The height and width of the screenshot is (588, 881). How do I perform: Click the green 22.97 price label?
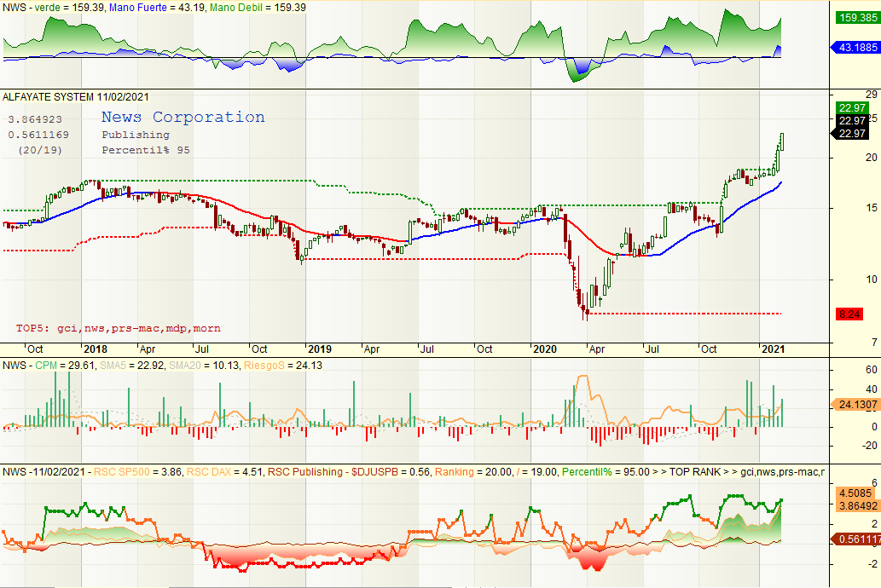tap(852, 108)
